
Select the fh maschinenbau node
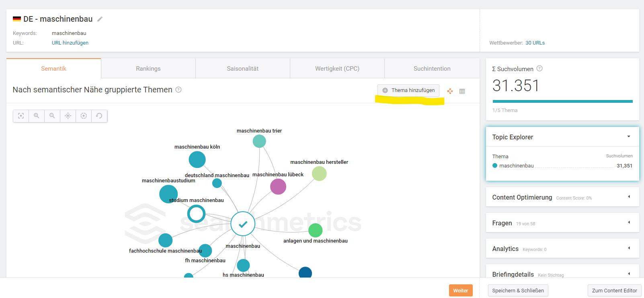(x=205, y=251)
